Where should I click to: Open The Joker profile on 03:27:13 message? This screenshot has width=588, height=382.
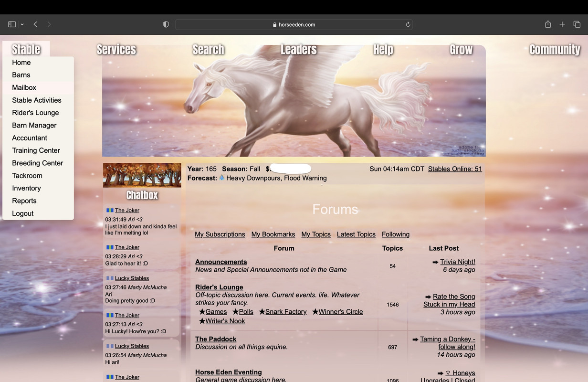pos(127,315)
